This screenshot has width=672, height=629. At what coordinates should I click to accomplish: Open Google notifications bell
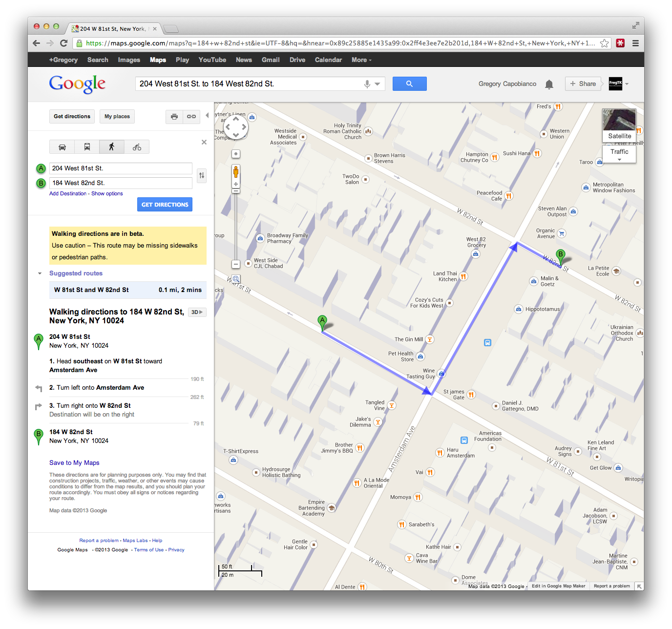point(549,84)
